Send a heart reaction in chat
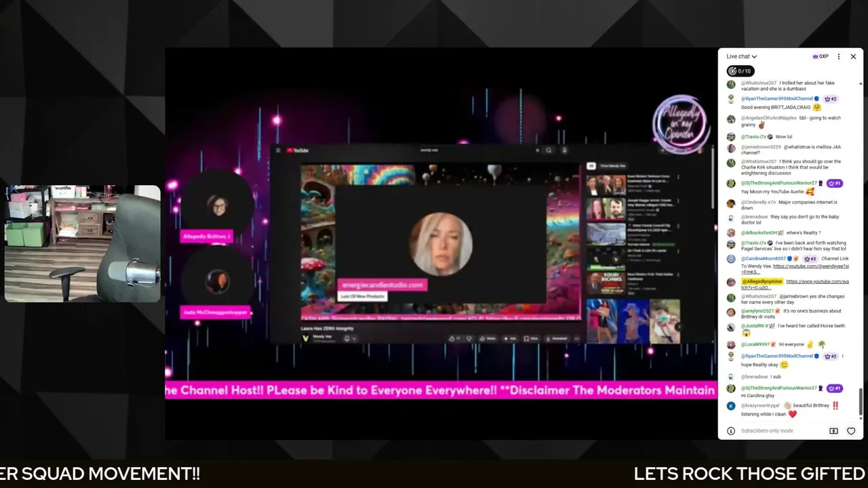Image resolution: width=868 pixels, height=488 pixels. tap(851, 430)
